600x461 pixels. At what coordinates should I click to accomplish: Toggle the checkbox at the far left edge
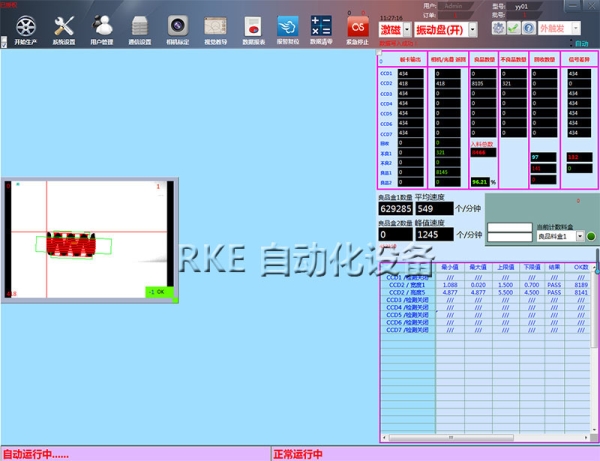tap(4, 43)
